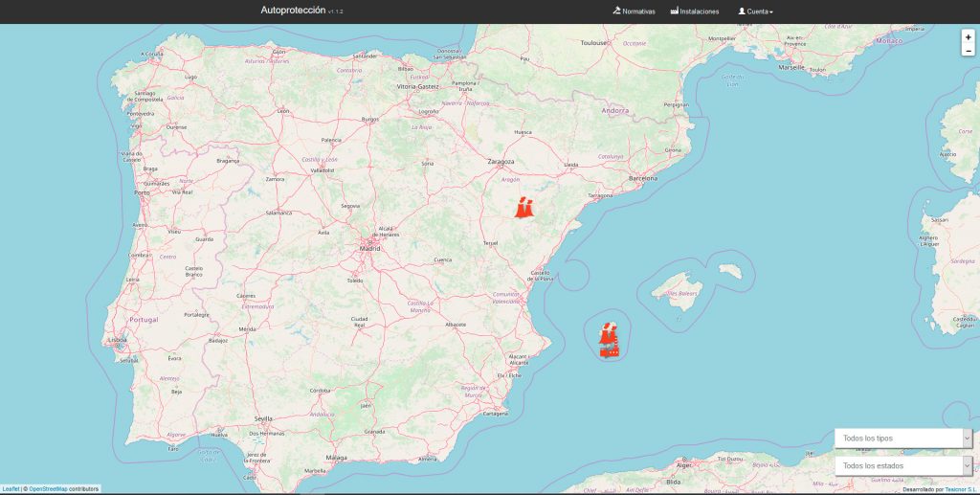This screenshot has width=980, height=495.
Task: Open the 'Todos los tipos' dropdown
Action: (903, 438)
